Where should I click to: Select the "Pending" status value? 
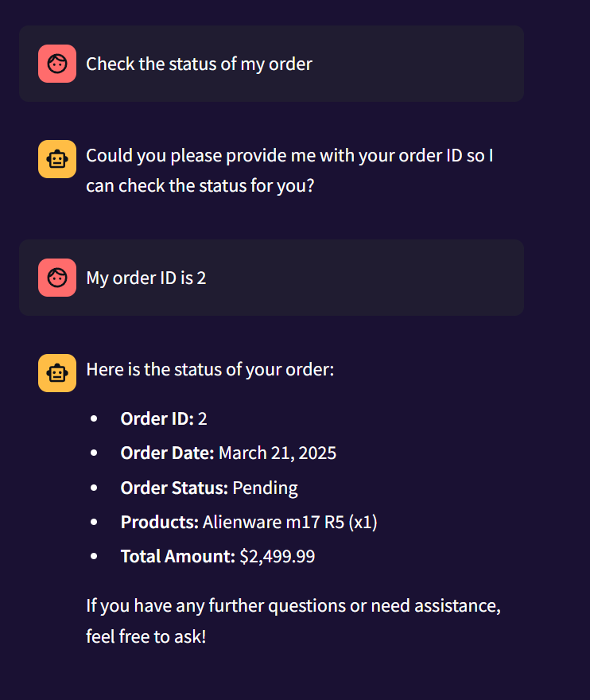[x=265, y=488]
